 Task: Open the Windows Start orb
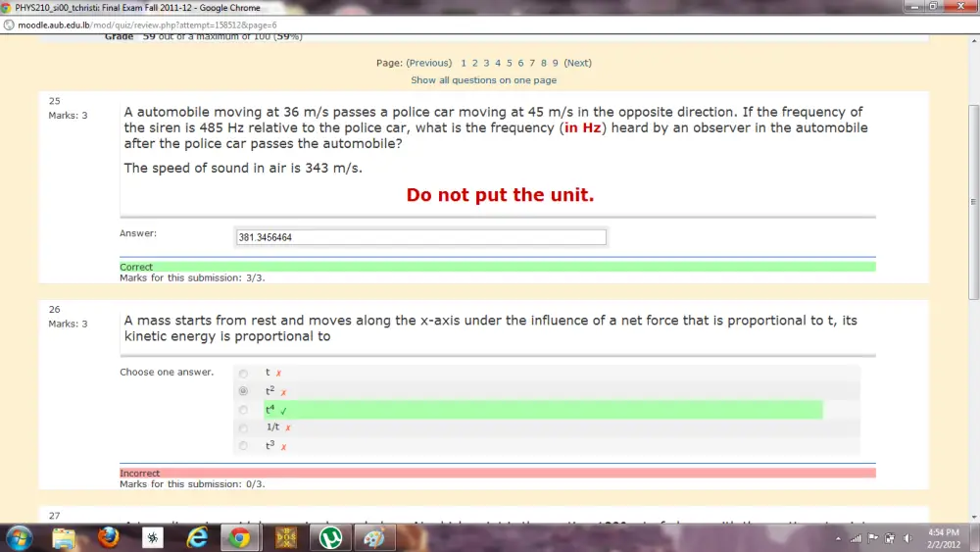coord(19,538)
